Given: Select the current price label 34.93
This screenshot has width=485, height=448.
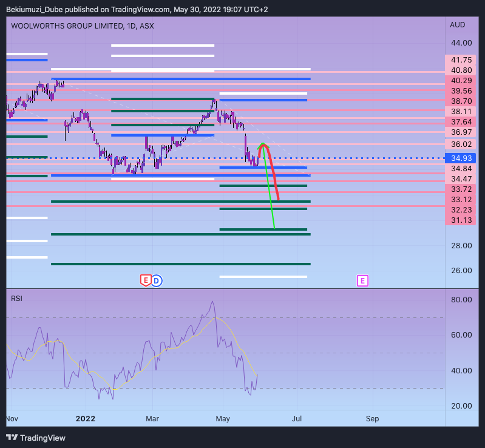Looking at the screenshot, I should tap(460, 158).
